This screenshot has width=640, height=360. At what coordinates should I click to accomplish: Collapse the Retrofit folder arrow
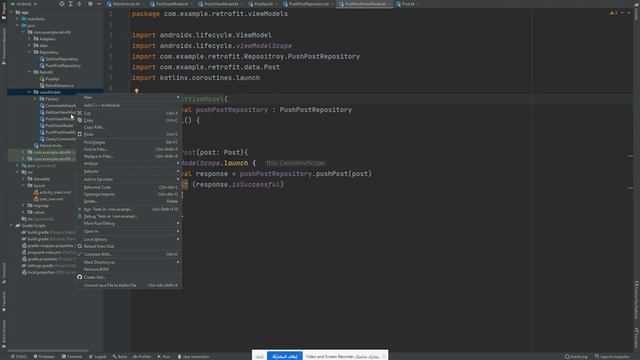(29, 72)
